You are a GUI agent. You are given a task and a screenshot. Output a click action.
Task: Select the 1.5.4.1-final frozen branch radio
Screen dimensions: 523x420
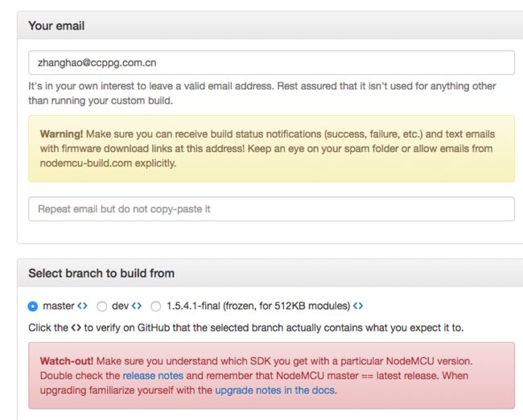(x=156, y=307)
